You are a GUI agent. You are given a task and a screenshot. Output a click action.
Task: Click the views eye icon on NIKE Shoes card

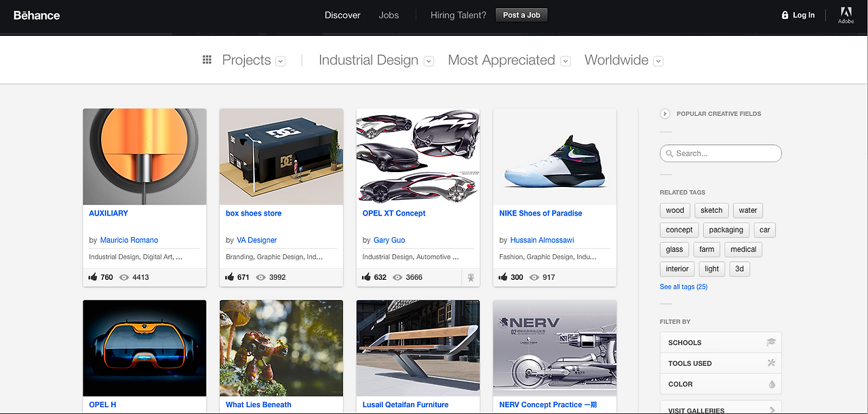click(534, 277)
